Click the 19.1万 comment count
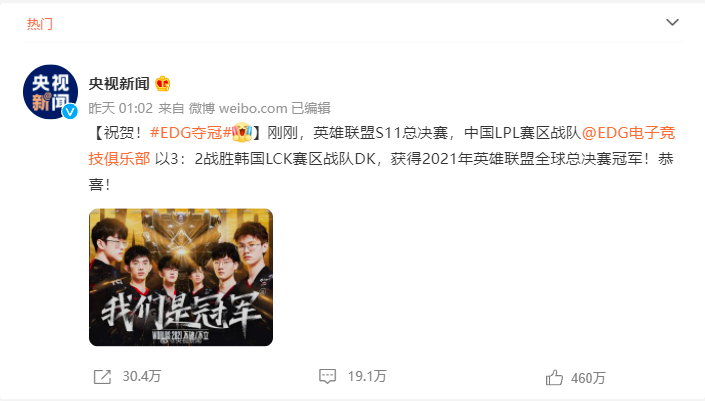 pos(367,376)
